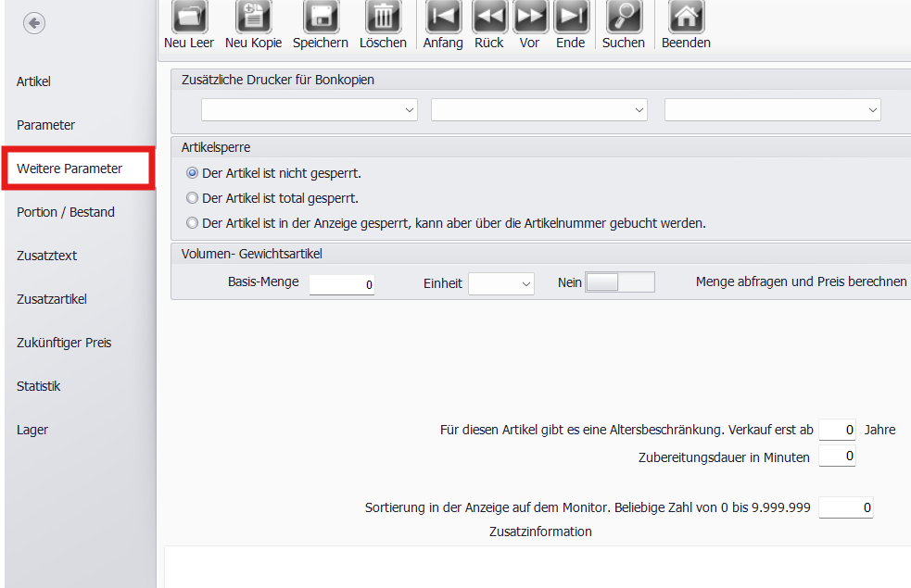The height and width of the screenshot is (588, 911).
Task: Open the third Bonkopien printer dropdown
Action: [773, 109]
